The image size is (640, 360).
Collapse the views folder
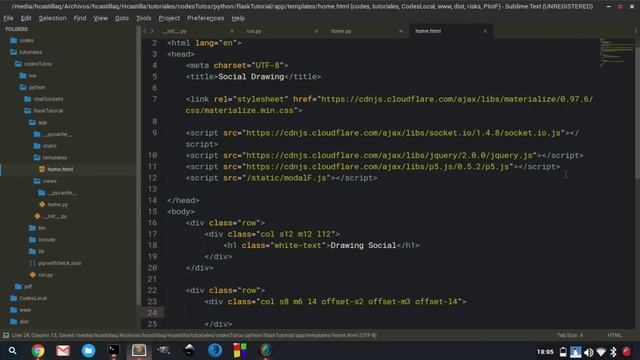click(45, 181)
